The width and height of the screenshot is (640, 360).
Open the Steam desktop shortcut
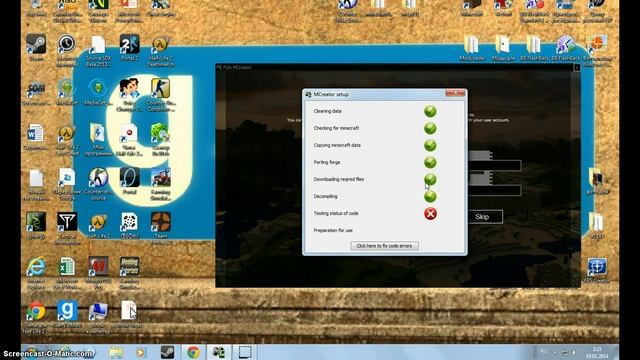[36, 48]
